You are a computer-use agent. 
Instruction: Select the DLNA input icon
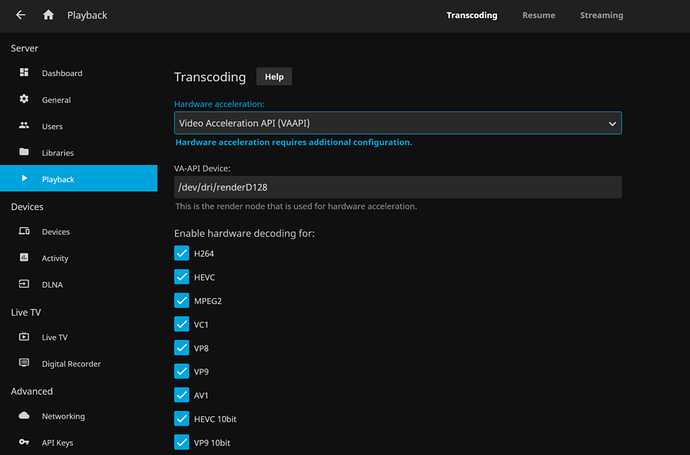tap(24, 284)
